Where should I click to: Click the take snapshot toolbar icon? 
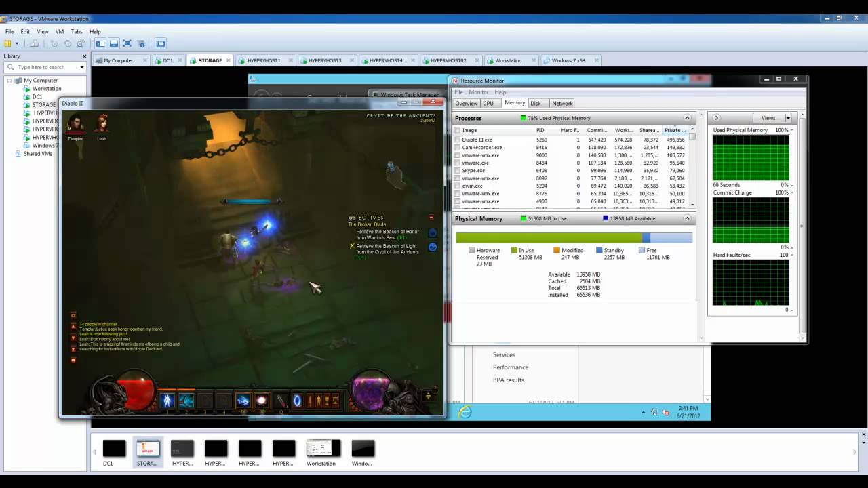click(x=54, y=43)
